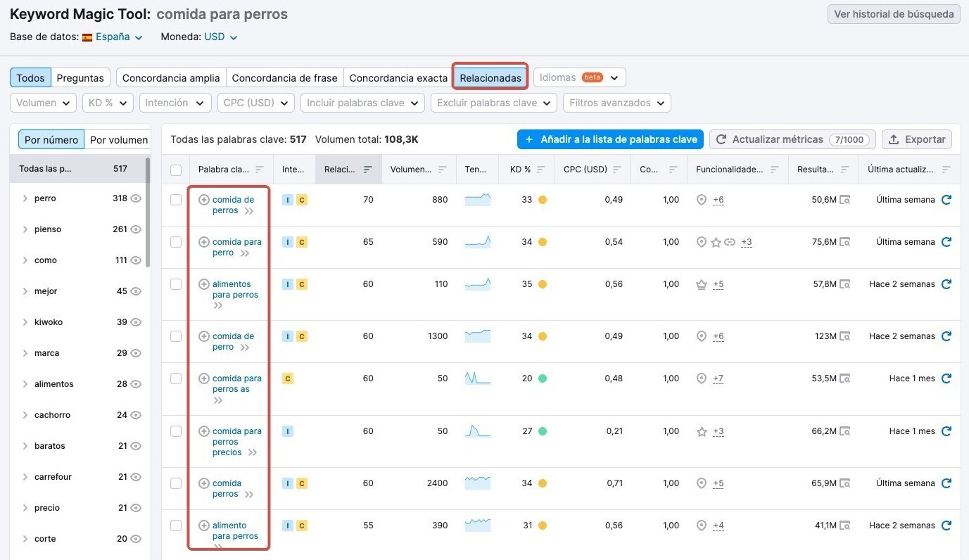Check the comida para perro row checkbox
Image resolution: width=969 pixels, height=560 pixels.
pyautogui.click(x=176, y=242)
